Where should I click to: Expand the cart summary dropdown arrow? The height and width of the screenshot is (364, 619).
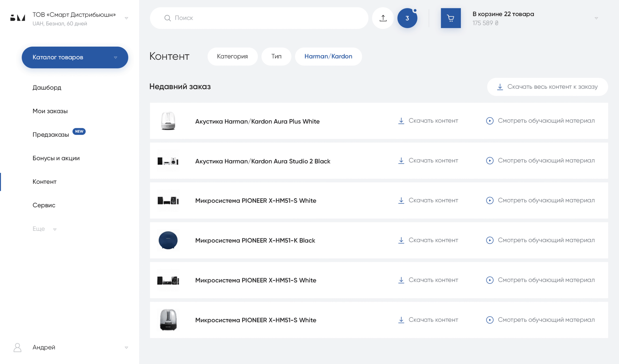[x=596, y=18]
